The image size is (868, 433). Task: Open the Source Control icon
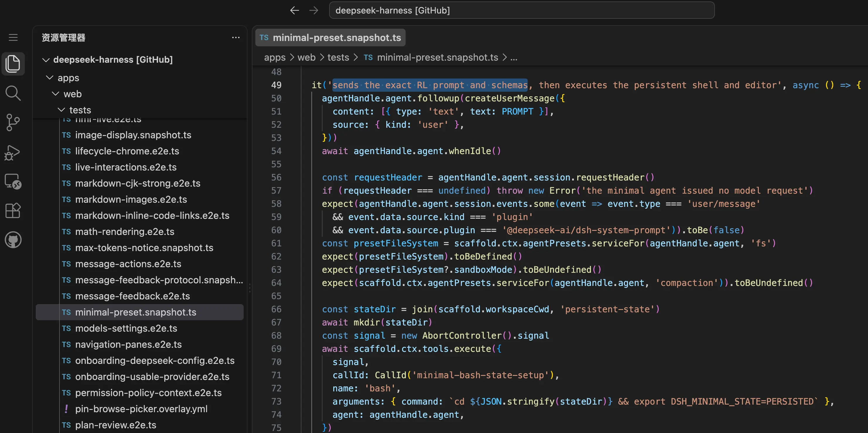pos(13,122)
